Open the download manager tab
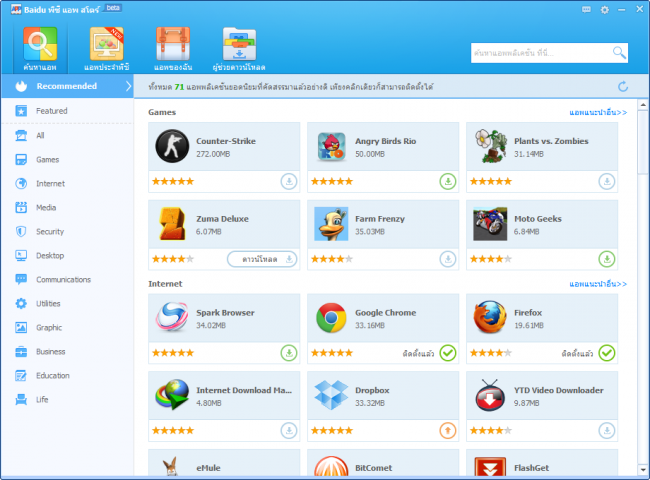This screenshot has height=480, width=650. pos(239,48)
